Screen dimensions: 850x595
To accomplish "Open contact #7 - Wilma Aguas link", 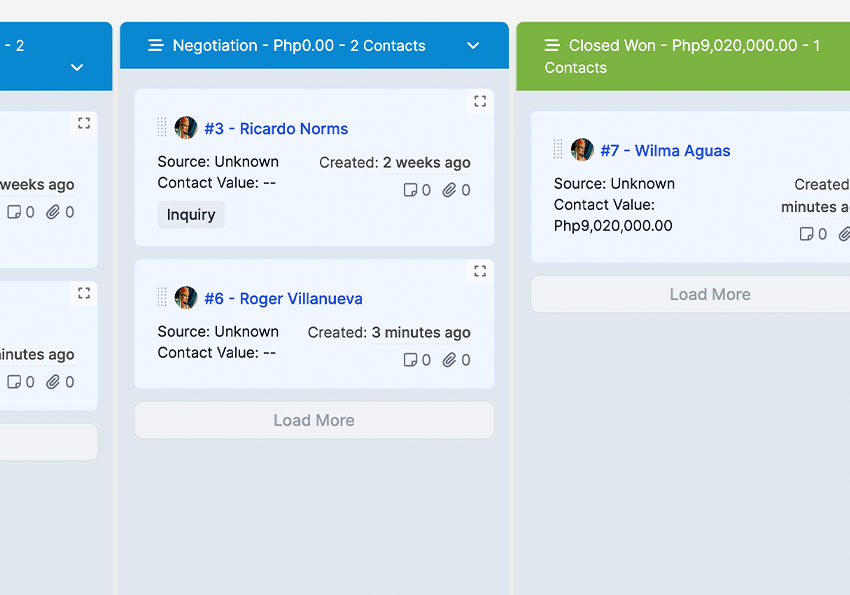I will click(x=665, y=151).
